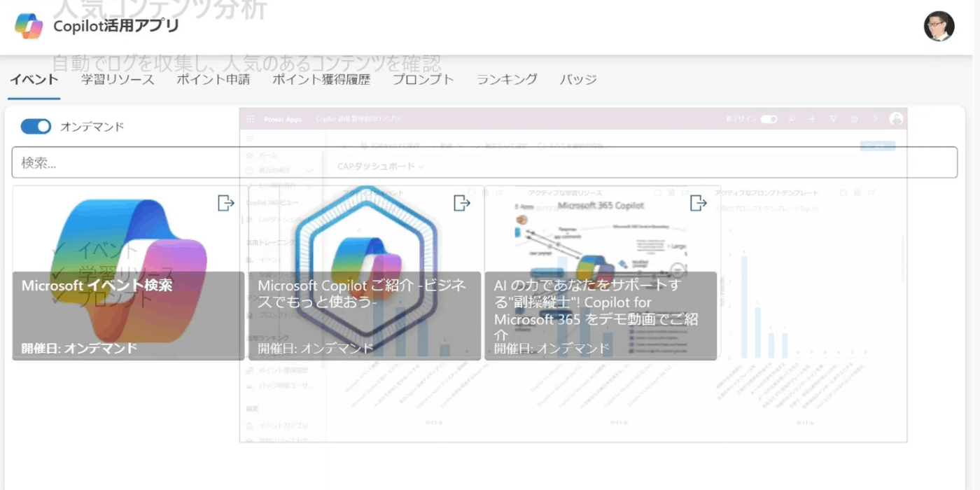Viewport: 980px width, 490px height.
Task: Open link icon on Microsoft イベント検索 card
Action: (226, 203)
